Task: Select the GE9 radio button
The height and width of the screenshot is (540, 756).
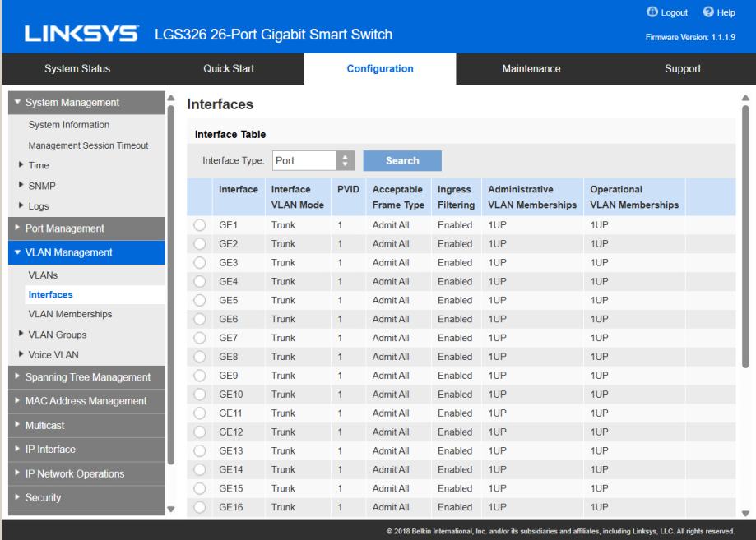Action: click(x=200, y=376)
